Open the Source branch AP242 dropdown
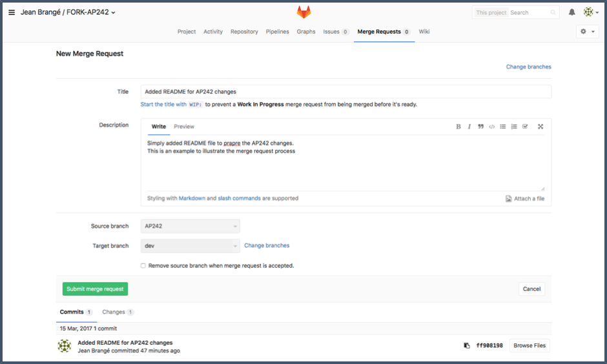The height and width of the screenshot is (364, 607). pyautogui.click(x=190, y=227)
